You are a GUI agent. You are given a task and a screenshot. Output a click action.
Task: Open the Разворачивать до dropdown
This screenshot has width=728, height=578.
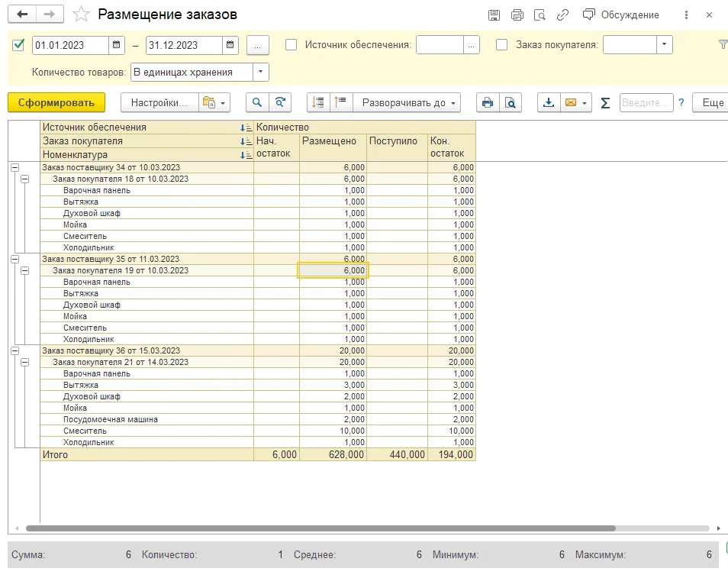(x=407, y=102)
